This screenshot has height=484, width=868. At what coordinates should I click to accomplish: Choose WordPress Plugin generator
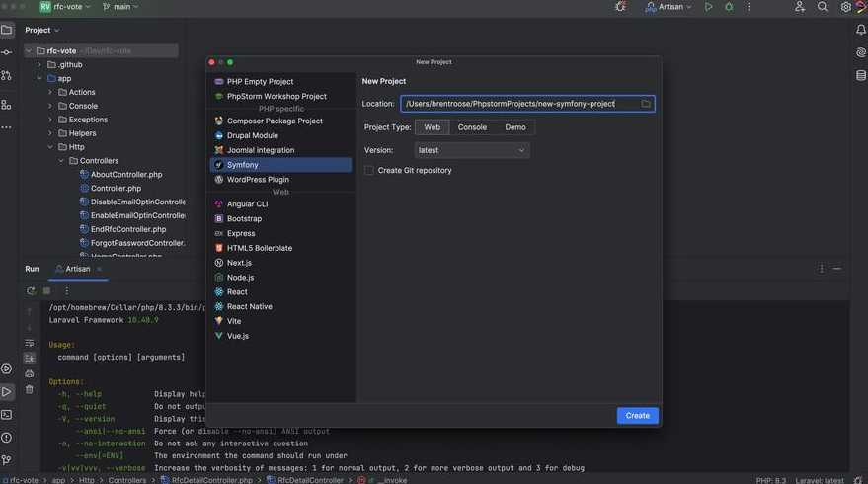(280, 180)
